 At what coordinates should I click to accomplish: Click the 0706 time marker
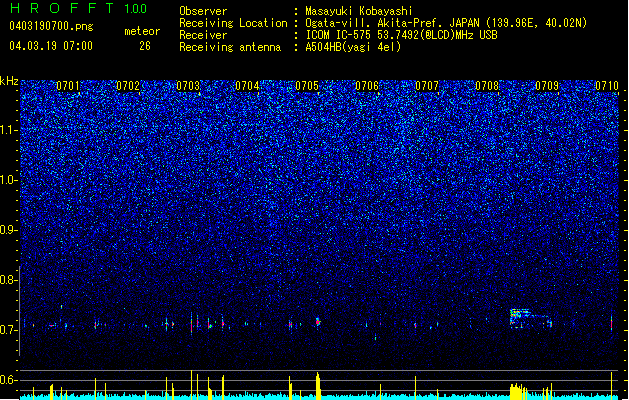pyautogui.click(x=367, y=86)
